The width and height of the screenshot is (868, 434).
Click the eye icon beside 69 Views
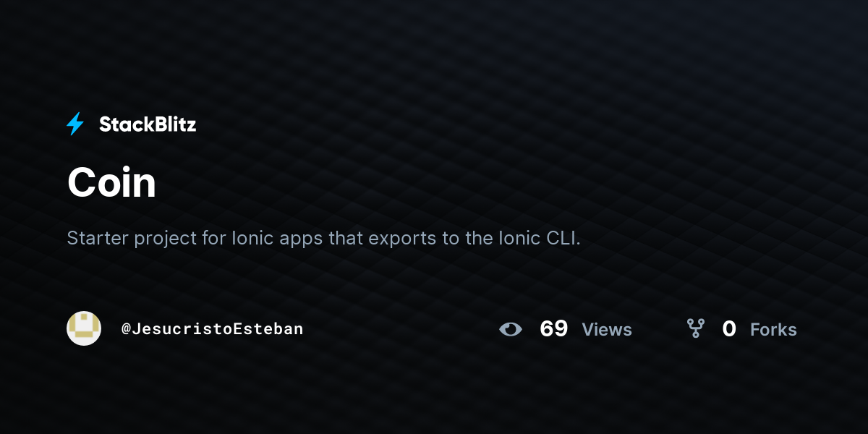click(x=511, y=329)
